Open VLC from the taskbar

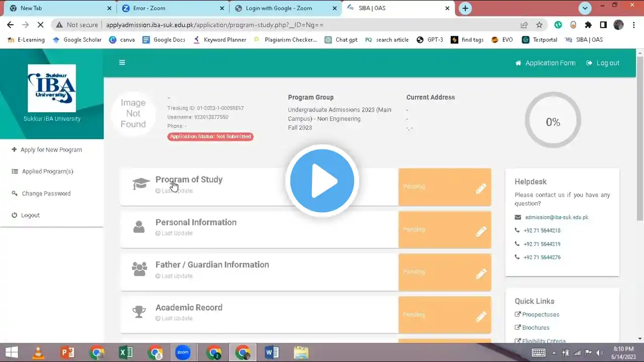coord(38,352)
